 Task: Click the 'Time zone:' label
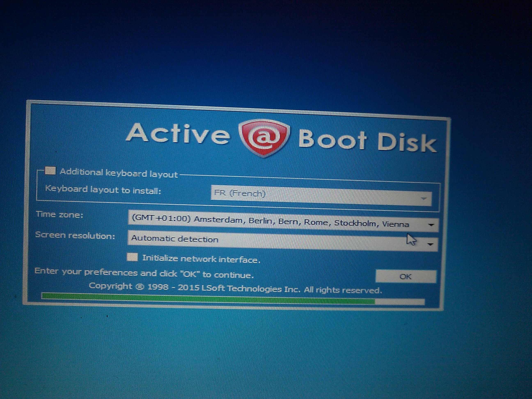pos(59,214)
